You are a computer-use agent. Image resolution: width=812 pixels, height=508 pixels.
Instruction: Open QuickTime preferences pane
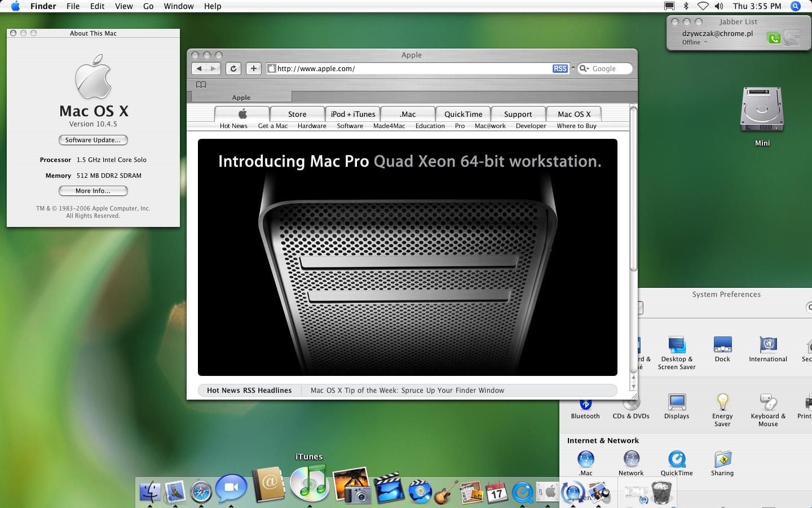(677, 463)
